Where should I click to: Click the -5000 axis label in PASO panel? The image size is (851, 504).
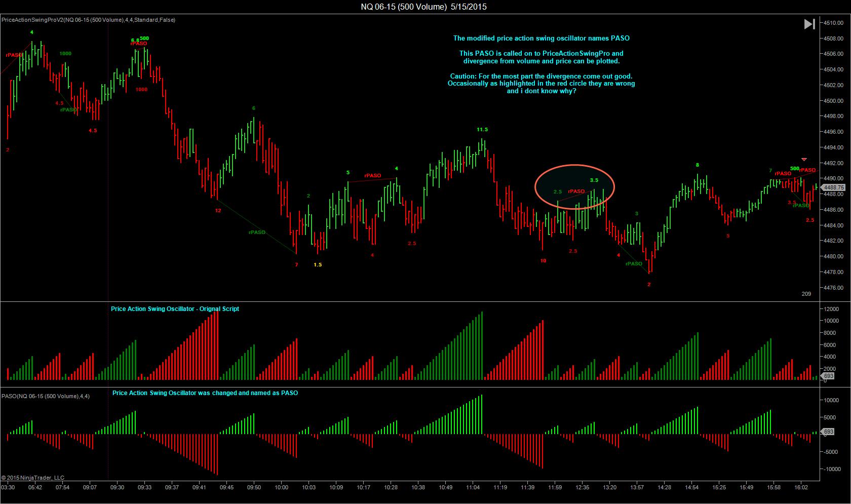coord(831,452)
